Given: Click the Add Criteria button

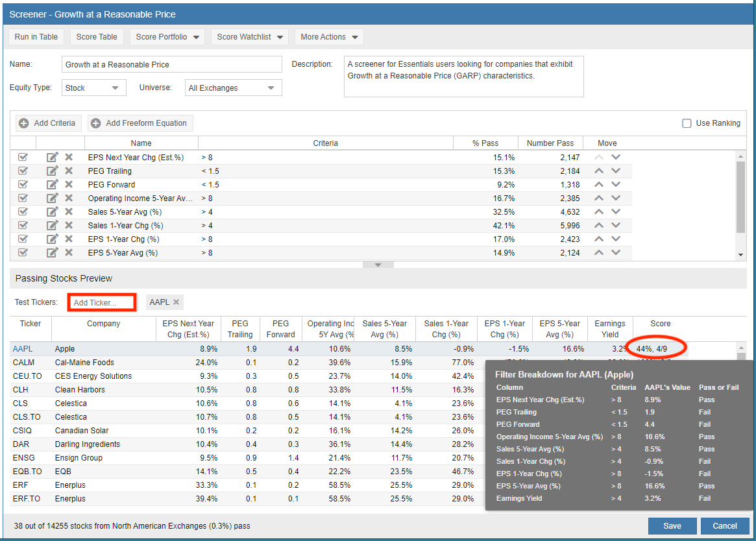Looking at the screenshot, I should pos(48,123).
